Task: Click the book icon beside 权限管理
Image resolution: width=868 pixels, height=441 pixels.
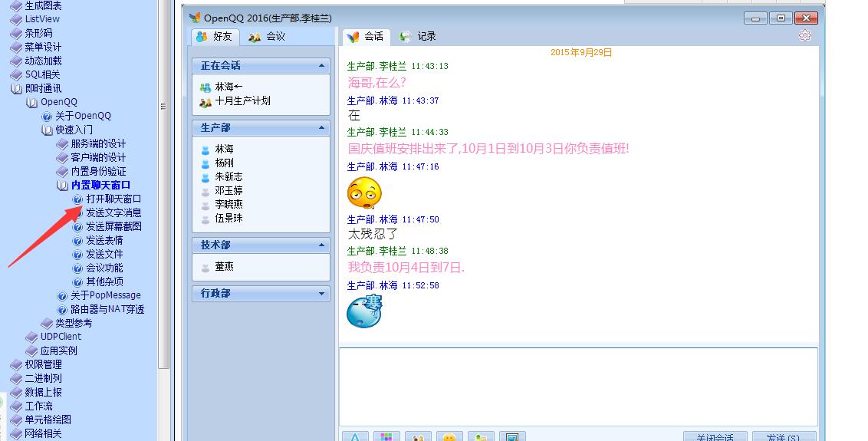Action: [17, 365]
